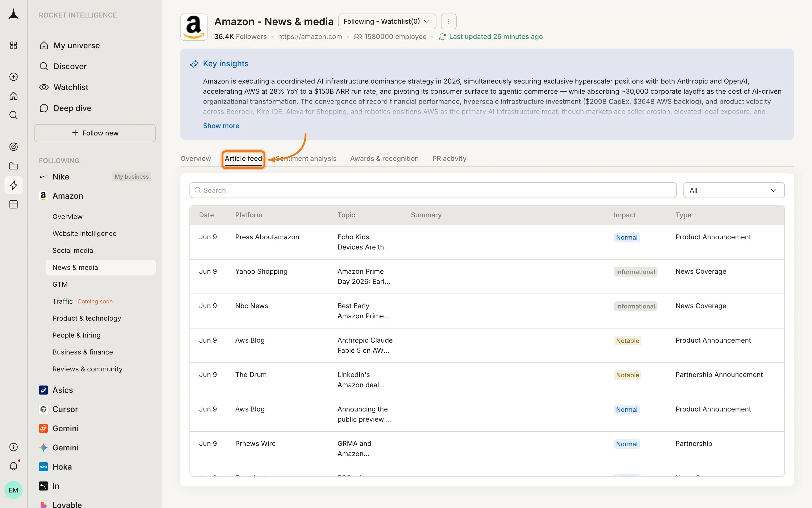Open Reviews & community sub-item

(87, 369)
